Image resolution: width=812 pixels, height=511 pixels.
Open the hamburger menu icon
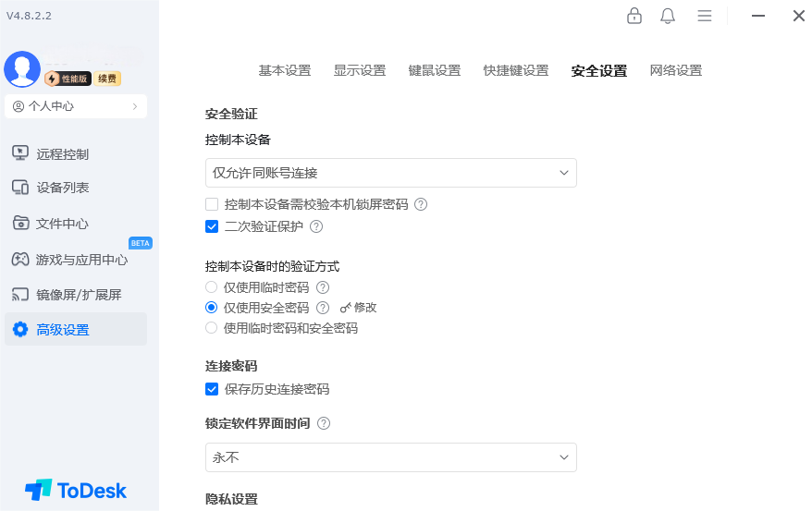(x=705, y=16)
